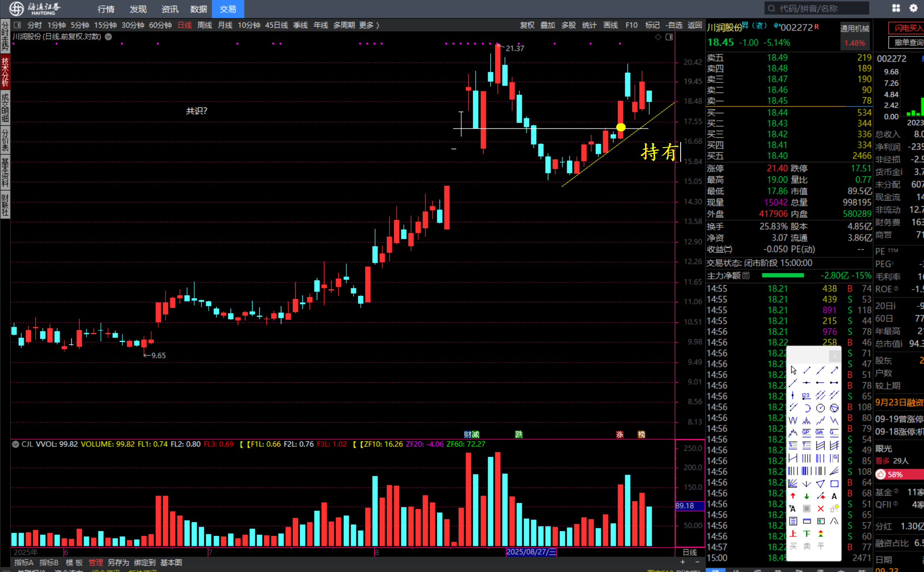This screenshot has width=924, height=572.
Task: Click 另存为 in bottom bar
Action: tap(118, 562)
